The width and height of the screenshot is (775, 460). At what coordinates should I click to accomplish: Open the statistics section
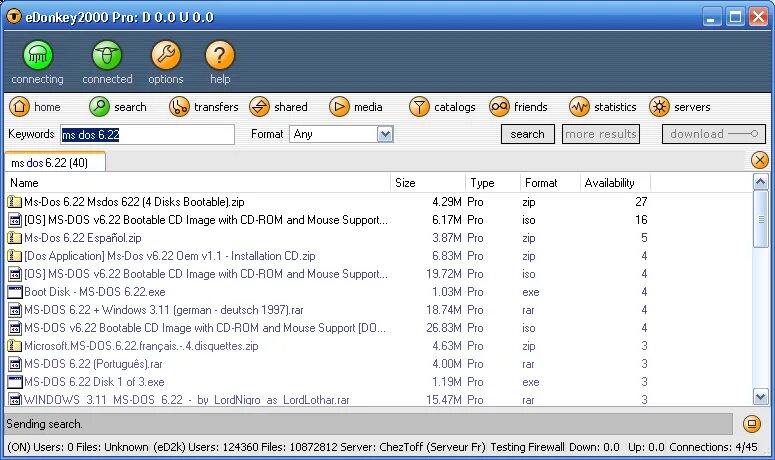pyautogui.click(x=603, y=107)
